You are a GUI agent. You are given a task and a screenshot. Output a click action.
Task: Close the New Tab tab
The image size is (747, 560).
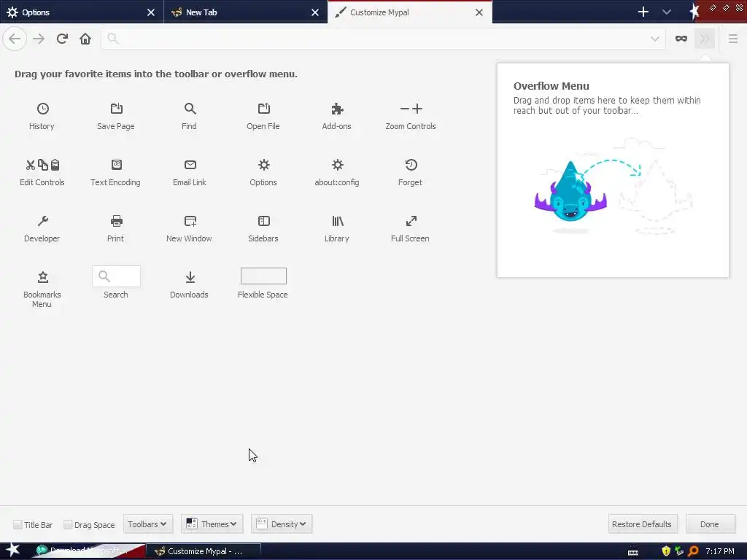coord(315,12)
